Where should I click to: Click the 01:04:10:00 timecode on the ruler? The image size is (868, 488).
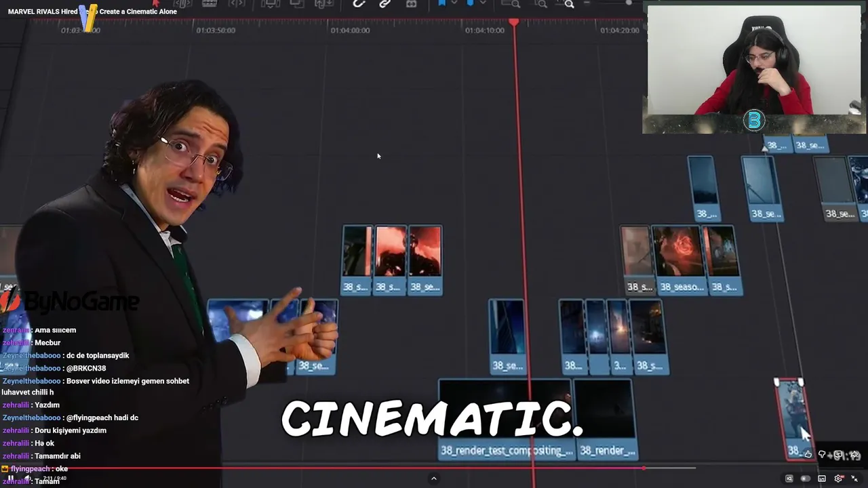click(485, 30)
